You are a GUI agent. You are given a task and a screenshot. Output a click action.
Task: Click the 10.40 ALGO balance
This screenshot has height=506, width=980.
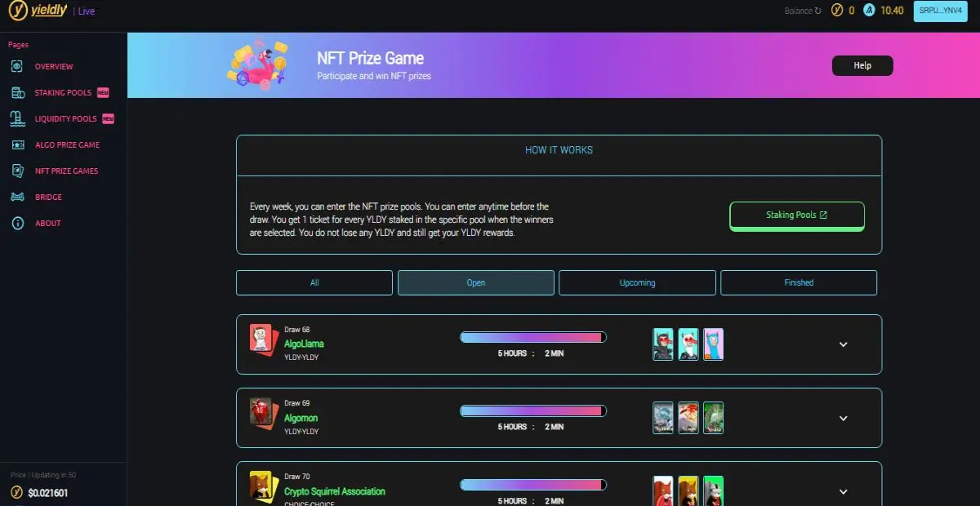pyautogui.click(x=892, y=11)
